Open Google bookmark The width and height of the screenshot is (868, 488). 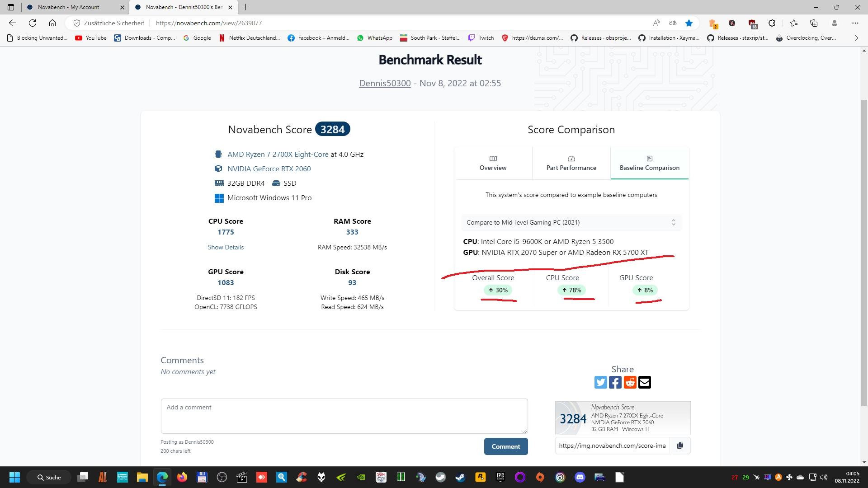coord(197,38)
